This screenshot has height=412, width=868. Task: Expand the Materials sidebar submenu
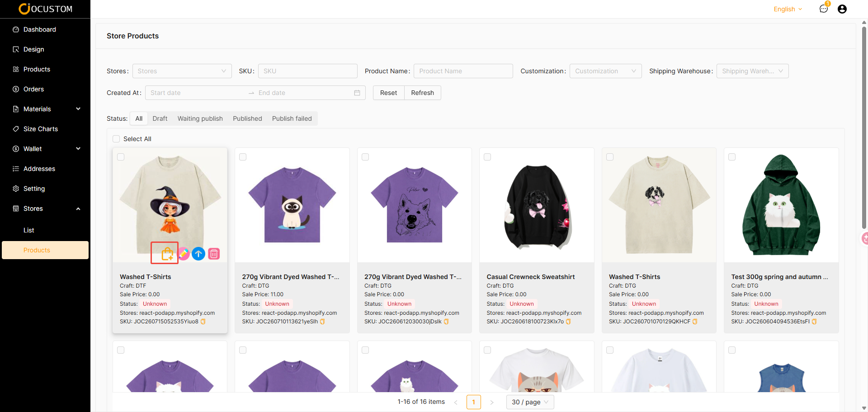78,109
